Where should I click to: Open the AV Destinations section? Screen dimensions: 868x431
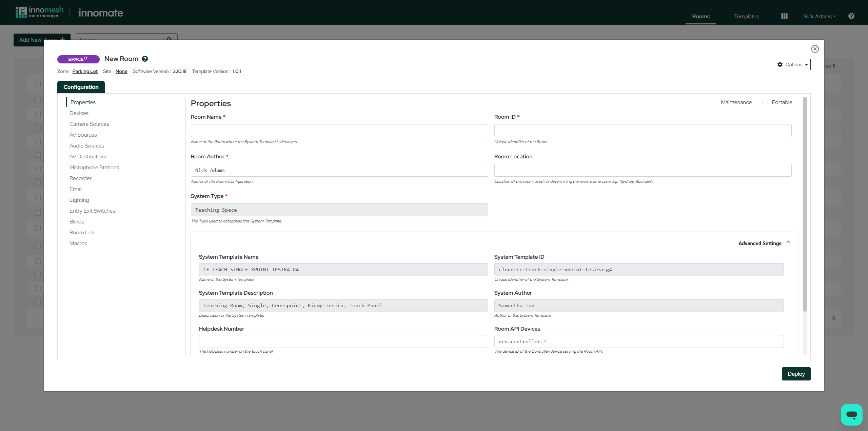pyautogui.click(x=88, y=157)
